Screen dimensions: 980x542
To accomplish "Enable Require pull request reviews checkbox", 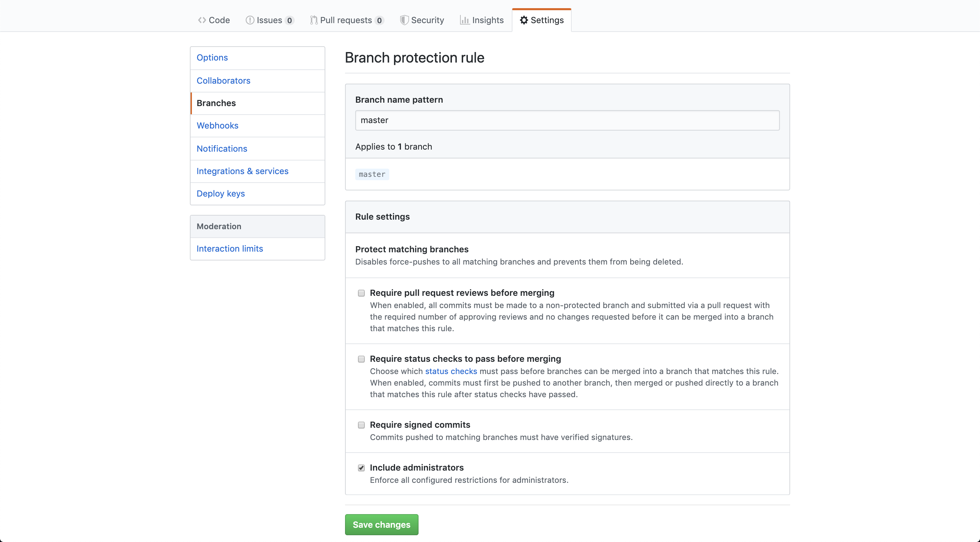I will [361, 293].
